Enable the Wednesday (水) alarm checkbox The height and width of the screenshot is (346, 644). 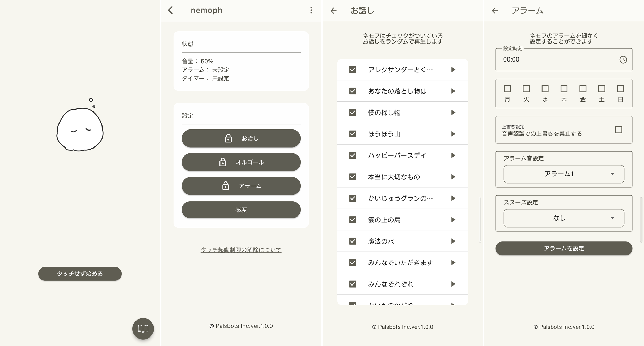pyautogui.click(x=545, y=89)
